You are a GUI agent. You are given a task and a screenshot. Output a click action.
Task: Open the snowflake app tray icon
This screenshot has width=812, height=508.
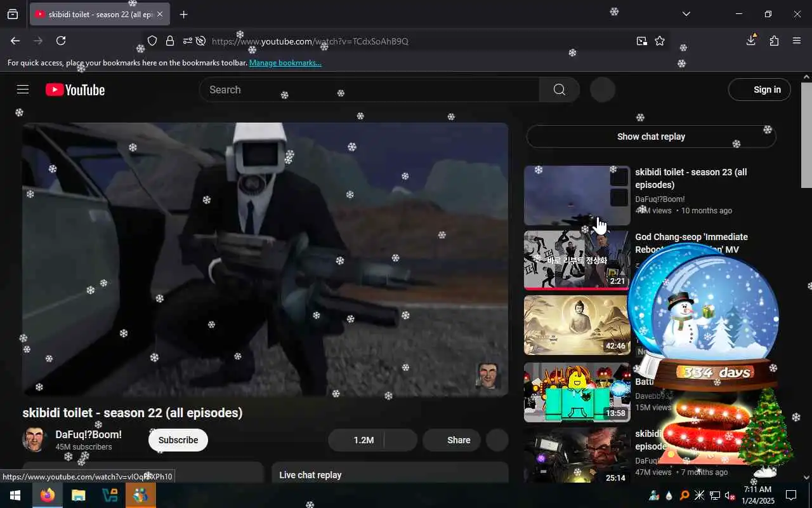click(x=700, y=495)
